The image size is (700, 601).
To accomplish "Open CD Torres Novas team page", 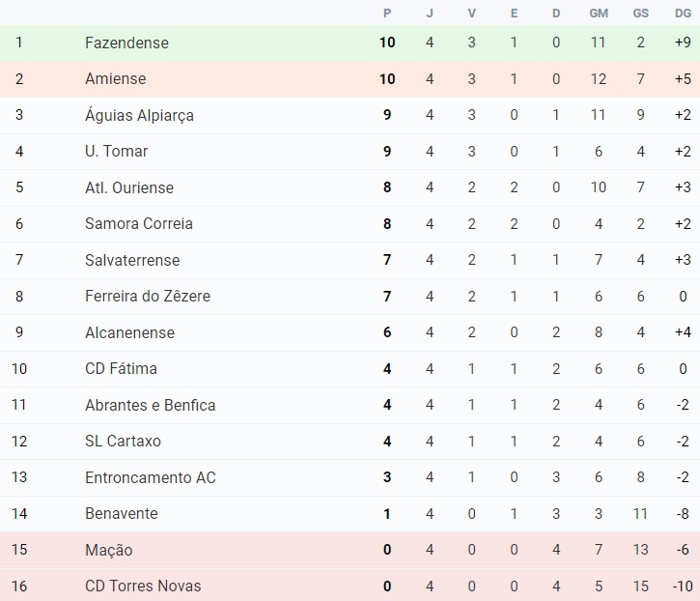I will 143,586.
